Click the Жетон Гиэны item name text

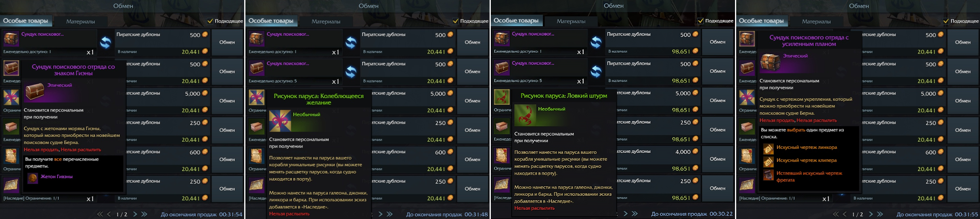[57, 177]
